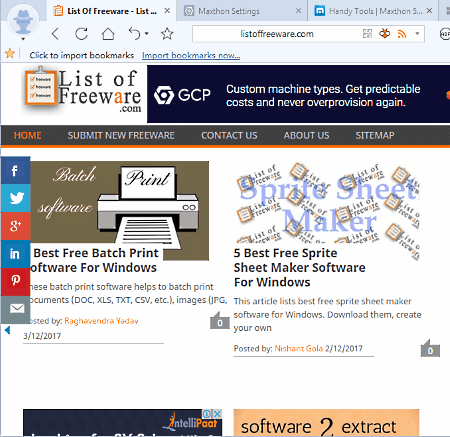Share by email sidebar icon
This screenshot has height=437, width=450.
click(x=15, y=309)
